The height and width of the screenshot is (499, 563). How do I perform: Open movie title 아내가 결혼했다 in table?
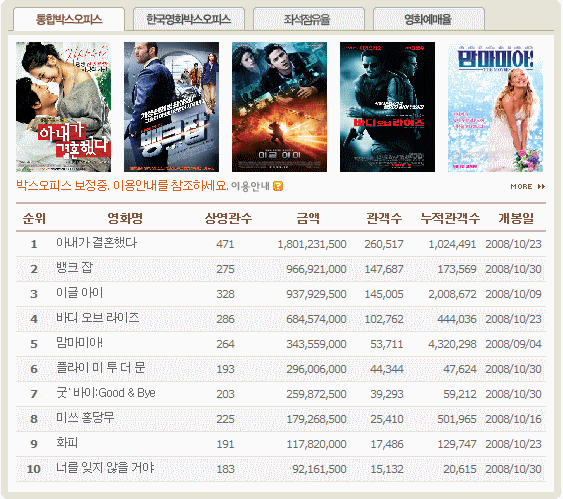tap(97, 243)
